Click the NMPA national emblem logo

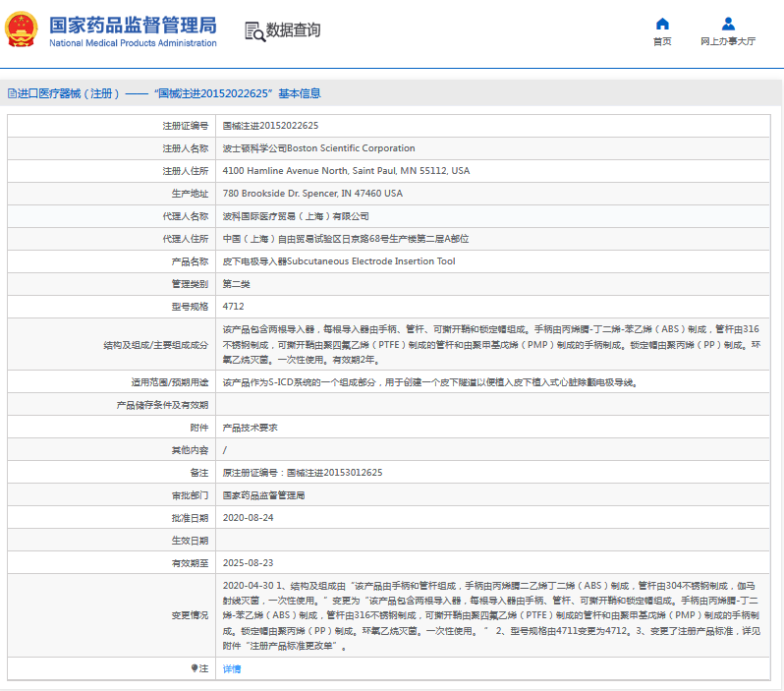click(21, 30)
